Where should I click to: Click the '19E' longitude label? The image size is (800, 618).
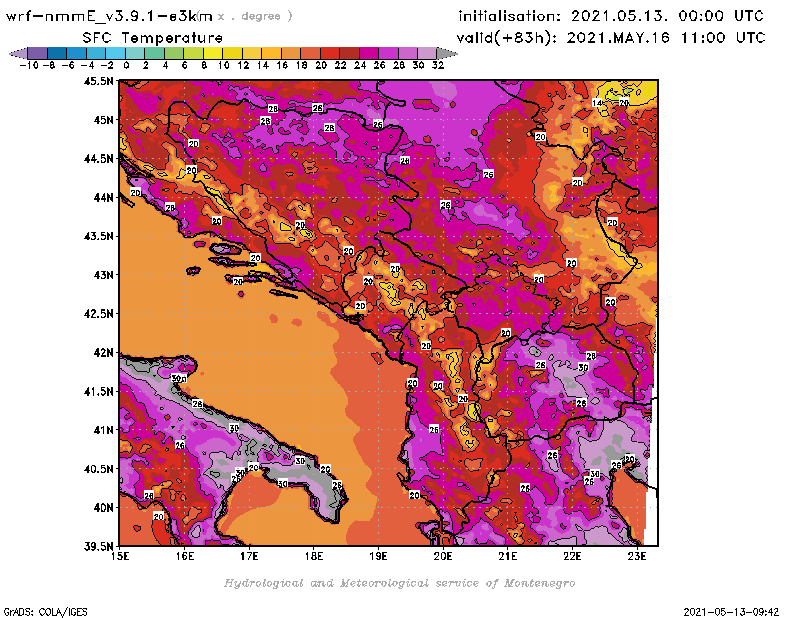(378, 556)
